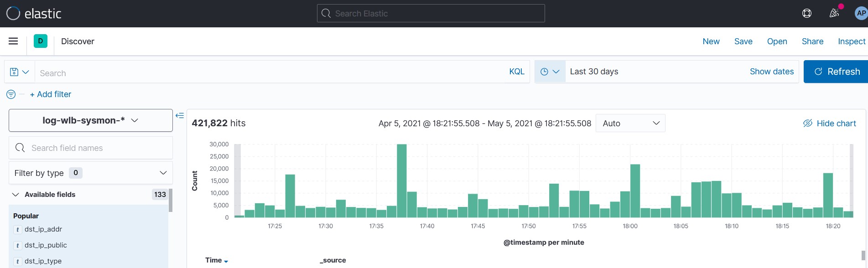Collapse the Available fields section
The image size is (868, 268).
(x=16, y=195)
